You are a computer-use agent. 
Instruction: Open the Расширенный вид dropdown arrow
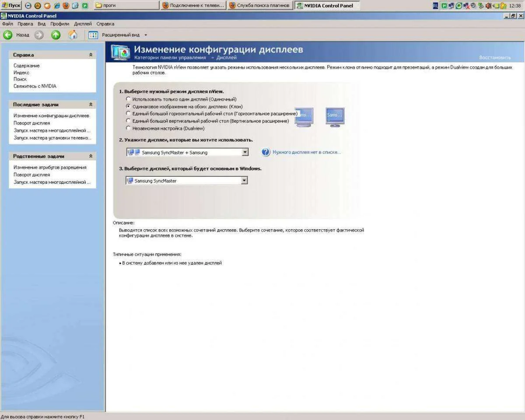[146, 35]
